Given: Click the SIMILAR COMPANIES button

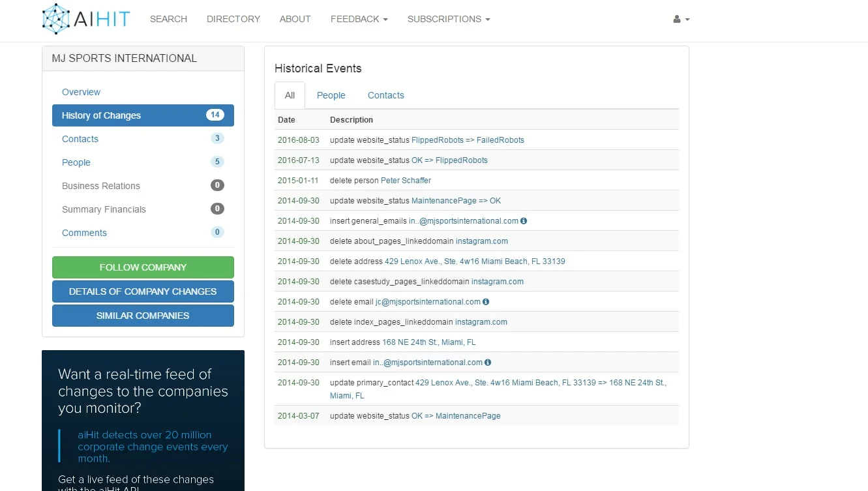Looking at the screenshot, I should click(143, 316).
